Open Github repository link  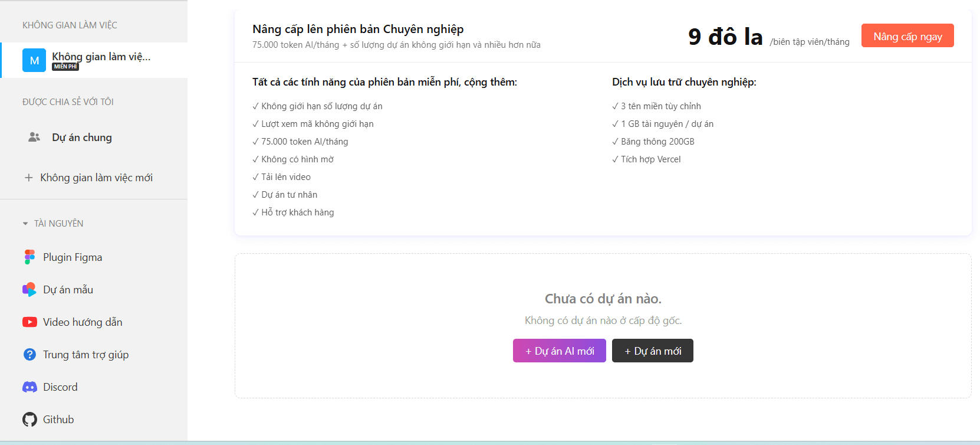pos(58,420)
